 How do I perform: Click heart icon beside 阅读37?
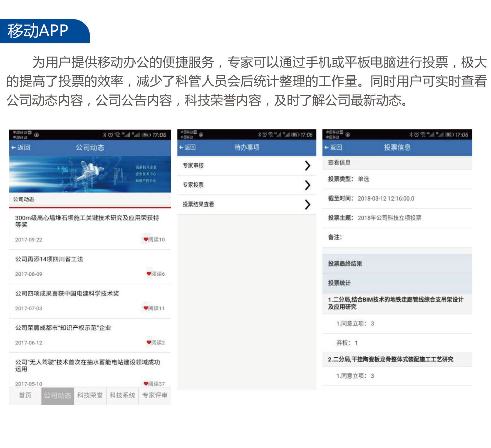click(146, 384)
